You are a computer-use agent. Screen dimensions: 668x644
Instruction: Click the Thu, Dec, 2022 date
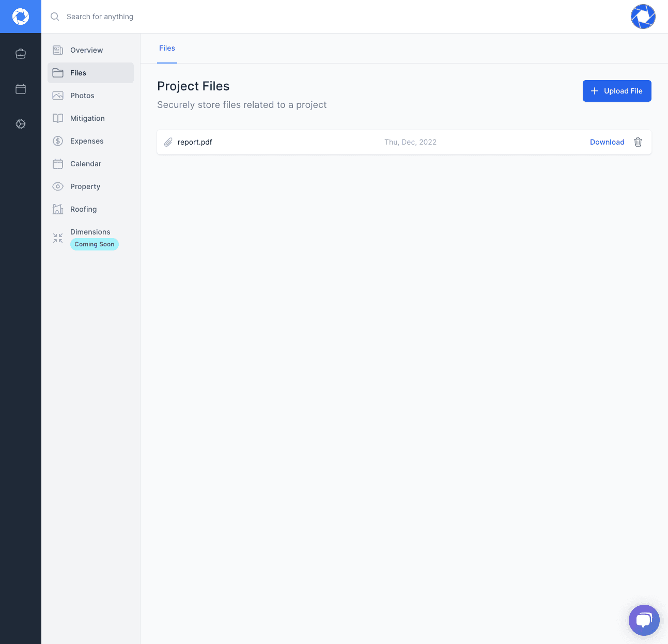coord(410,142)
